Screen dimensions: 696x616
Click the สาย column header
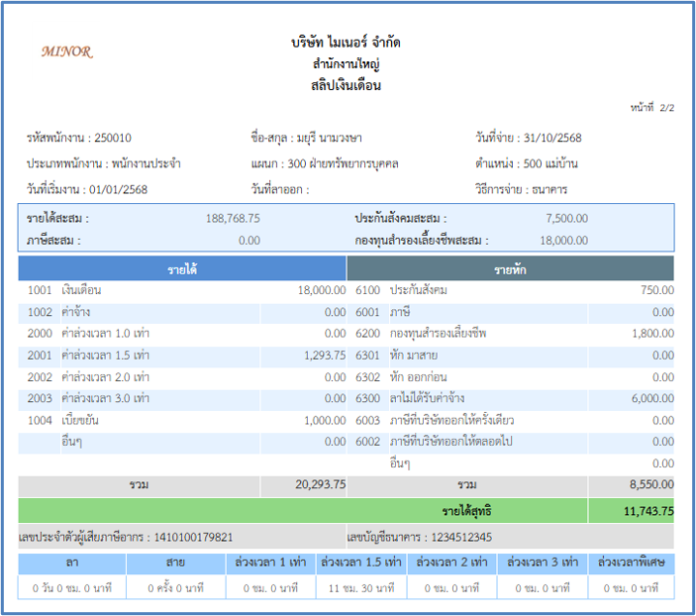pyautogui.click(x=176, y=563)
